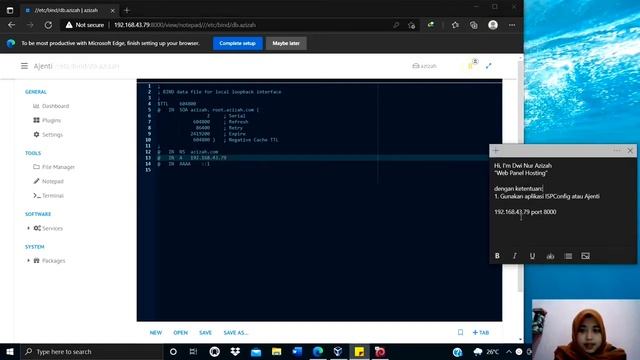Open a new browser tab

pos(127,10)
